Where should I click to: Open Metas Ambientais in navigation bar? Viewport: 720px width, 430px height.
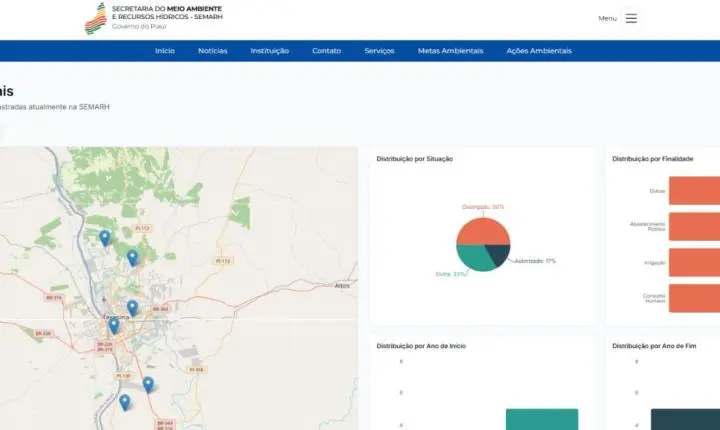click(x=450, y=51)
